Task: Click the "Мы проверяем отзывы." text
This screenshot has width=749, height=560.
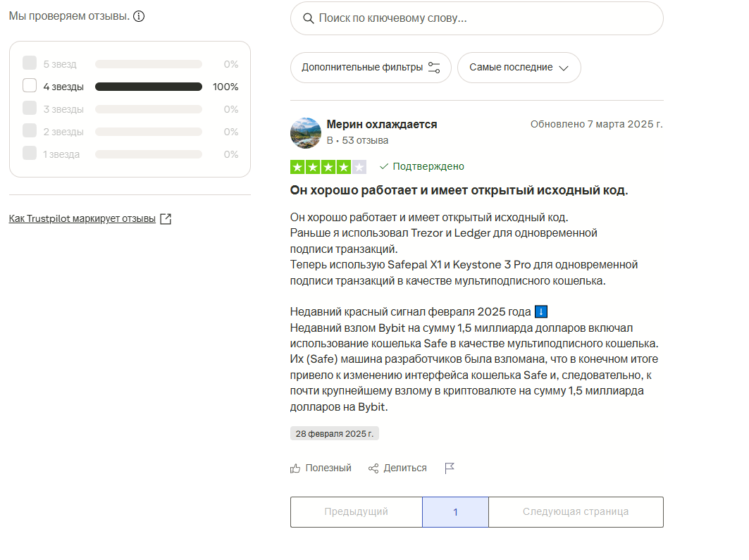Action: point(69,16)
